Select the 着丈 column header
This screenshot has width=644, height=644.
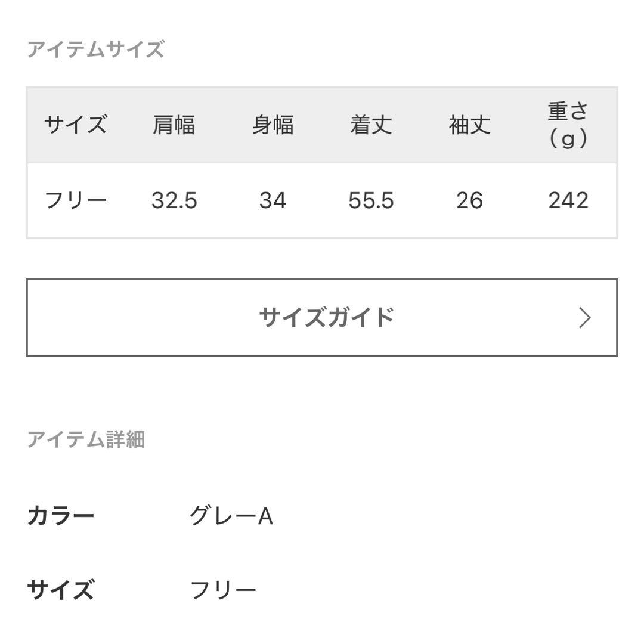click(371, 123)
